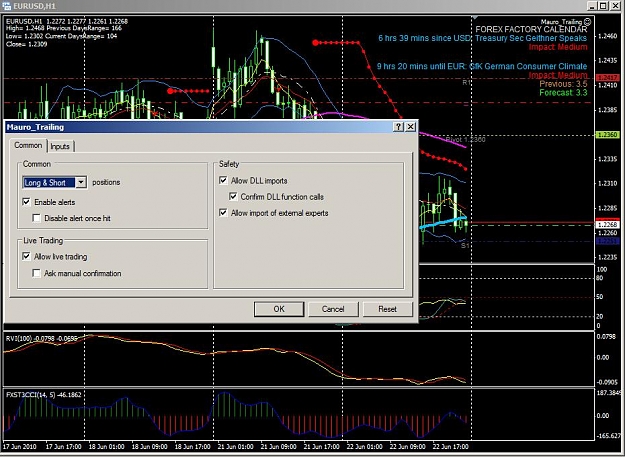This screenshot has height=457, width=625.
Task: Click the GfK German Consumer Climate news line
Action: point(482,66)
